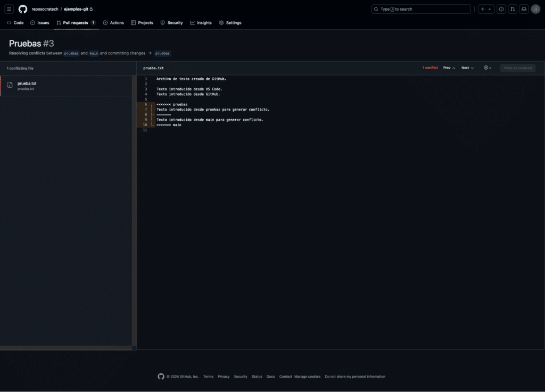The image size is (545, 392).
Task: Open the repository Settings tab
Action: point(230,22)
